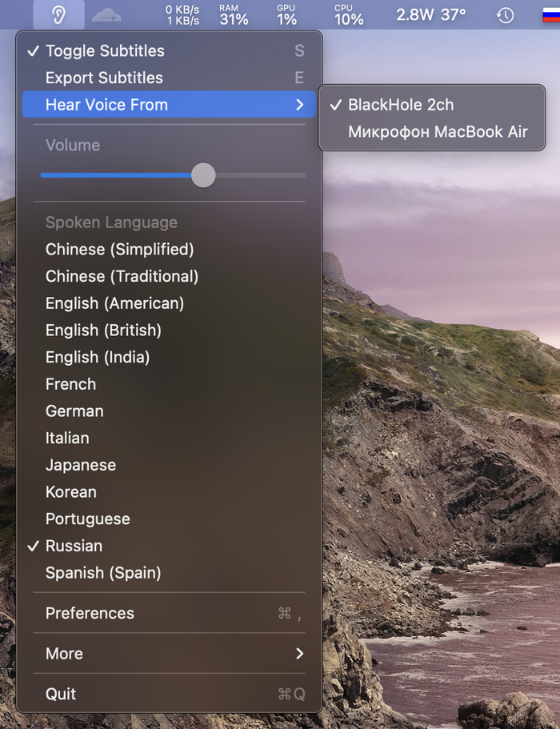This screenshot has height=729, width=560.
Task: Expand the Hear Voice From submenu
Action: [x=169, y=105]
